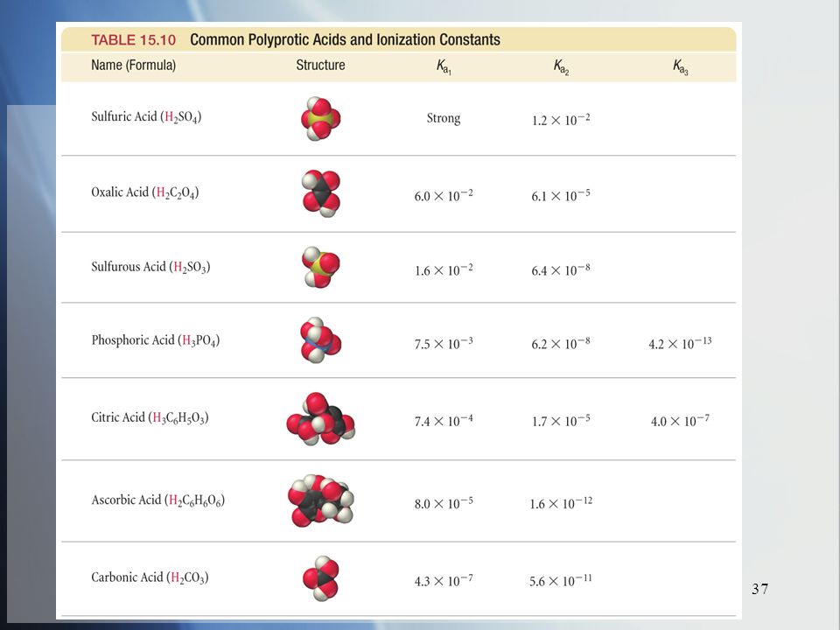The height and width of the screenshot is (630, 840).
Task: Select the 'Citric Acid (H3C6H5O3)' row name
Action: (150, 417)
